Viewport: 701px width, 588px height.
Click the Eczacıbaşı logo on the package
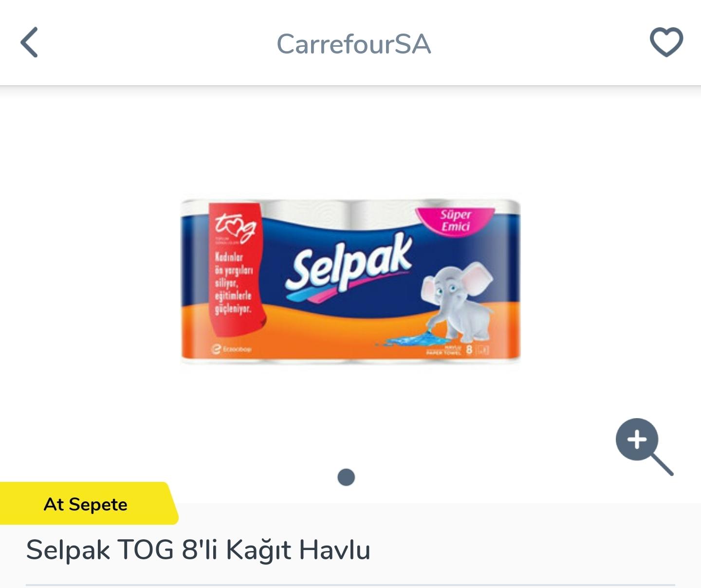click(232, 349)
